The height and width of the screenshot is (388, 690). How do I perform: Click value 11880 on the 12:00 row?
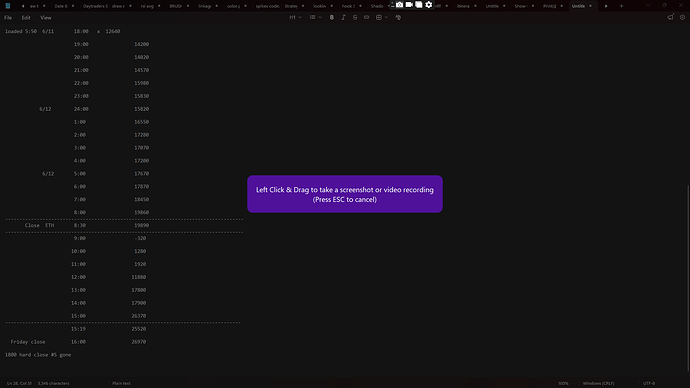[139, 277]
